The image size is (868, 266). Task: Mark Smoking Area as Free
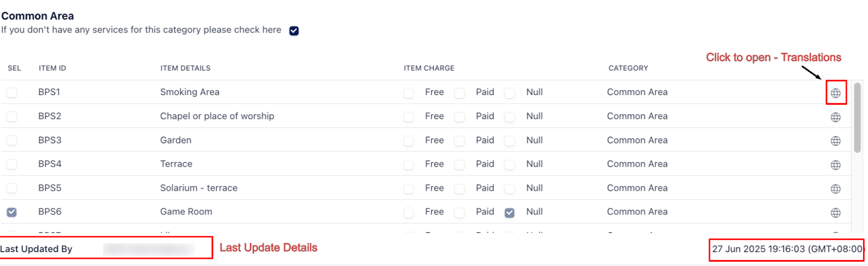pyautogui.click(x=409, y=93)
